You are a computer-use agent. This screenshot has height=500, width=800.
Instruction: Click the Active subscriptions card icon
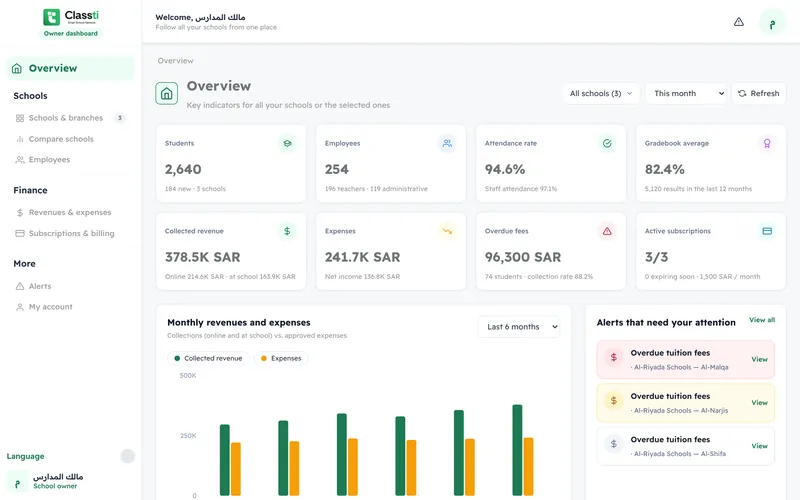pos(767,231)
